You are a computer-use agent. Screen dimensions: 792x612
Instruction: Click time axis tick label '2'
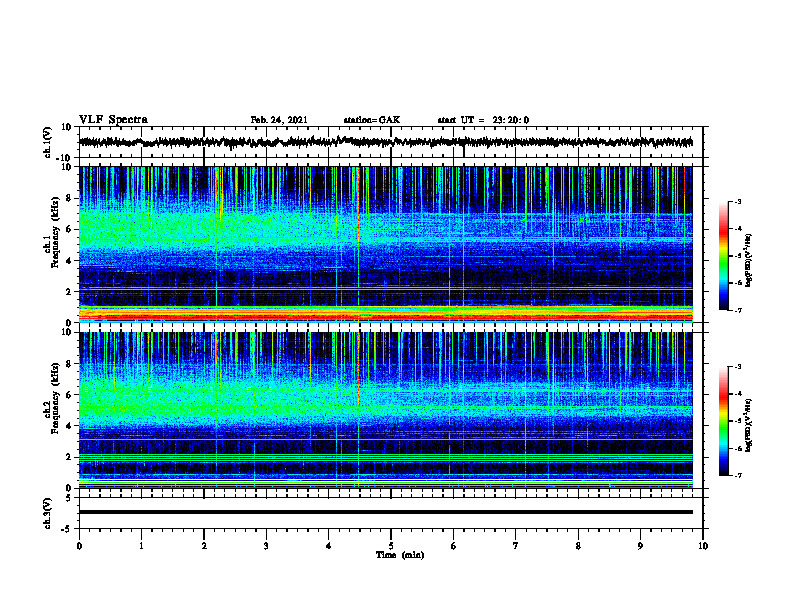click(204, 546)
